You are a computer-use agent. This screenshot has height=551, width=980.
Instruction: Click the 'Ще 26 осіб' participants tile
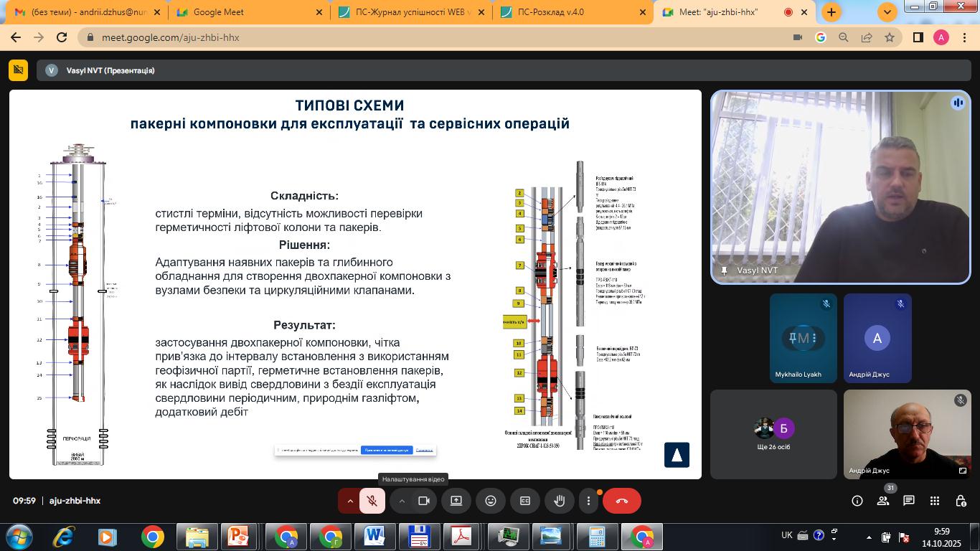(773, 434)
